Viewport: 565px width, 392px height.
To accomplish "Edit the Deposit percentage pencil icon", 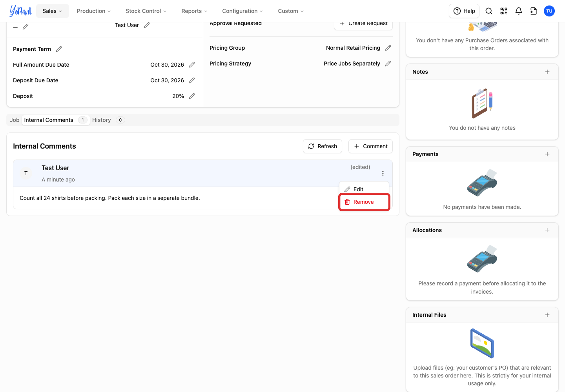I will [192, 96].
